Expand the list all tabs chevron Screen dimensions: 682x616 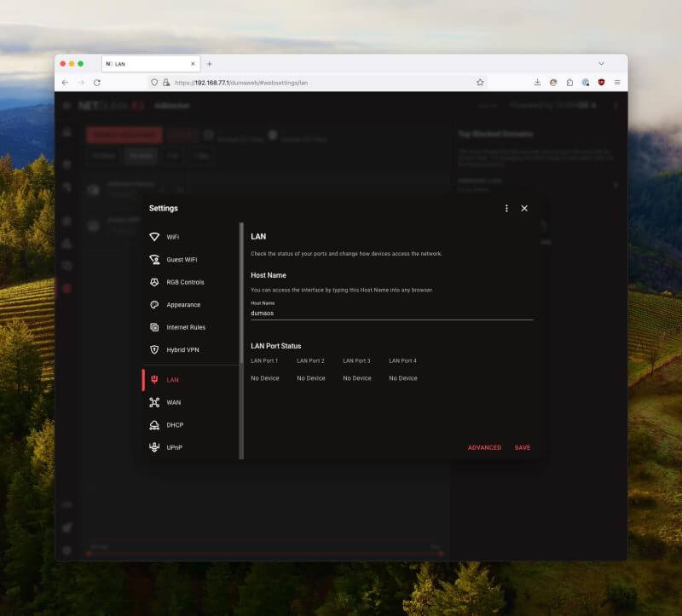tap(602, 64)
